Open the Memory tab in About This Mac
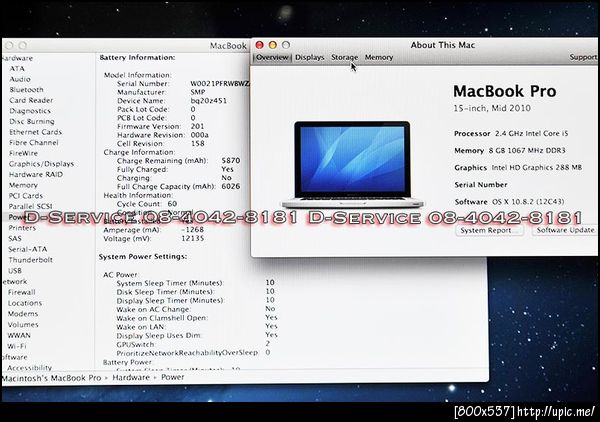The height and width of the screenshot is (422, 600). [379, 57]
